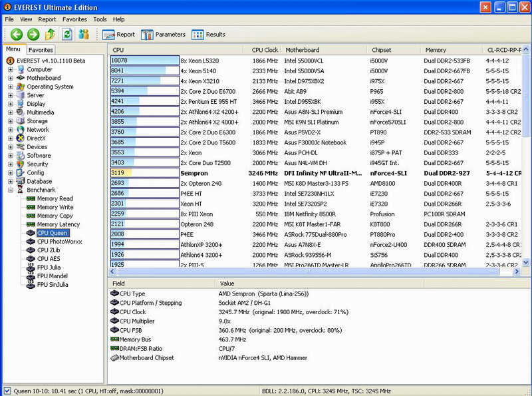
Task: Expand the Display node
Action: point(11,104)
